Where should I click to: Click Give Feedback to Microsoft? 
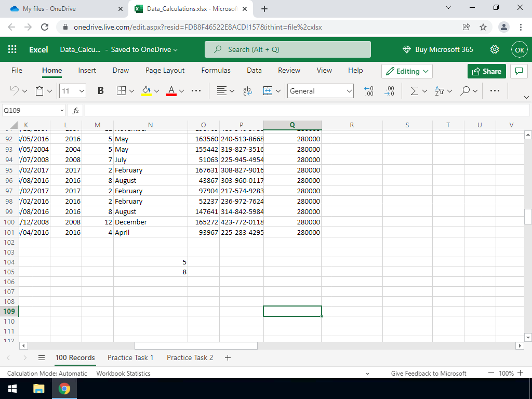(x=429, y=373)
